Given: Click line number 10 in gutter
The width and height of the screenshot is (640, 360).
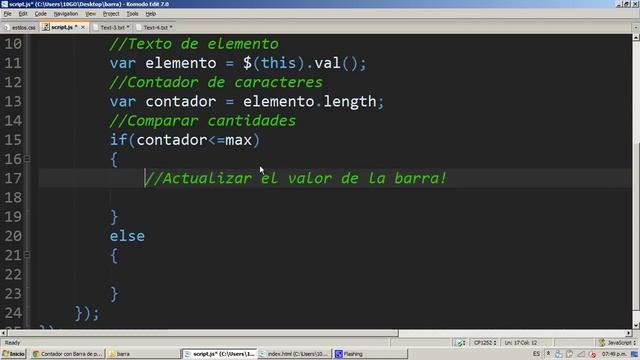Looking at the screenshot, I should (x=13, y=44).
